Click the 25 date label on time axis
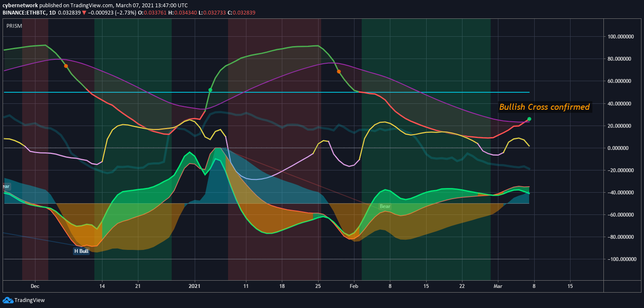The height and width of the screenshot is (308, 644). coord(318,285)
